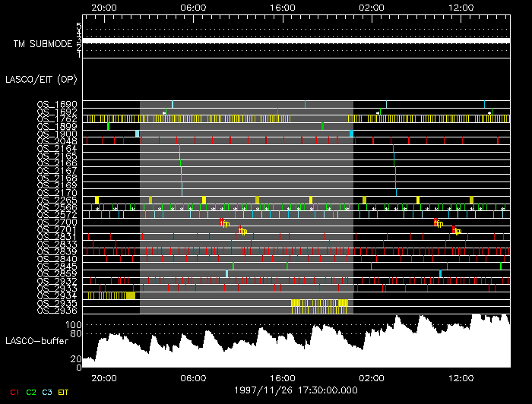
Task: Click the LASCO-buffer plot label
Action: coord(38,339)
